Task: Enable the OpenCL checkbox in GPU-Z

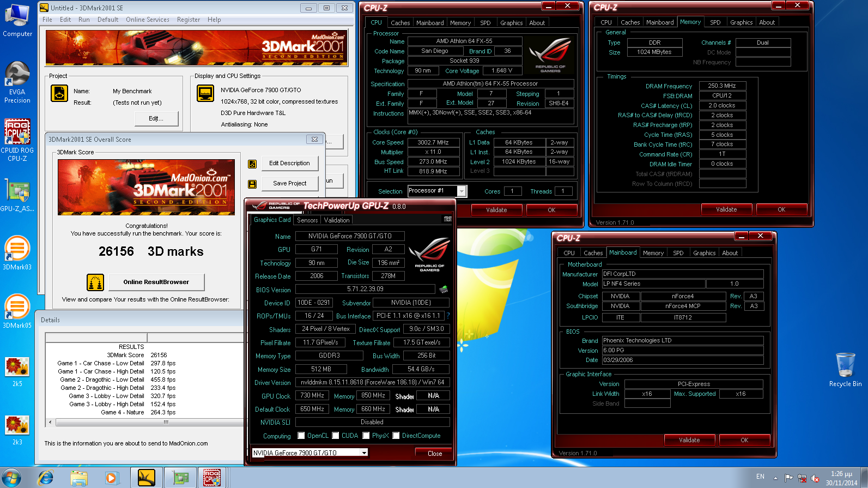Action: (301, 436)
